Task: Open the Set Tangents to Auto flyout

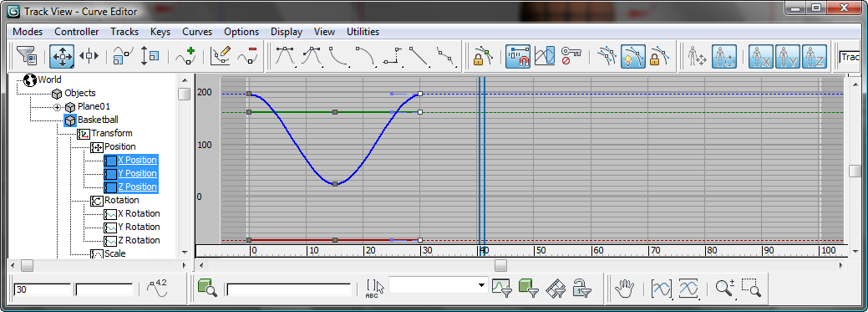Action: click(285, 56)
